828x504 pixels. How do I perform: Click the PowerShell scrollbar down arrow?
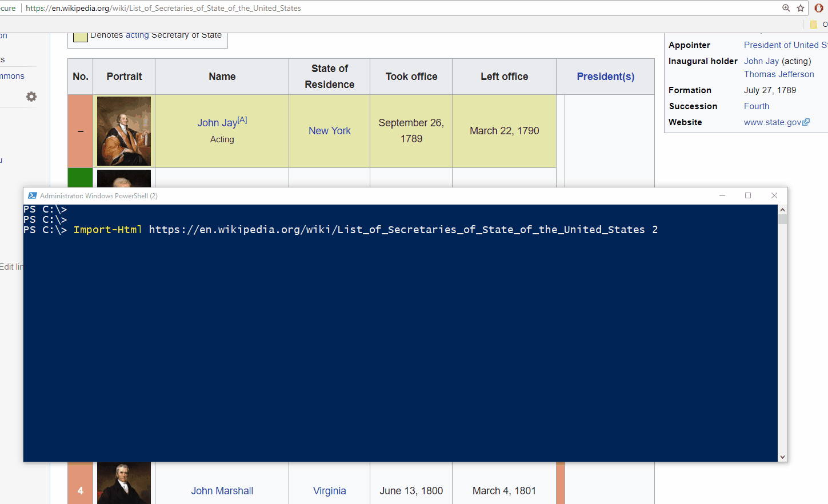pos(782,457)
